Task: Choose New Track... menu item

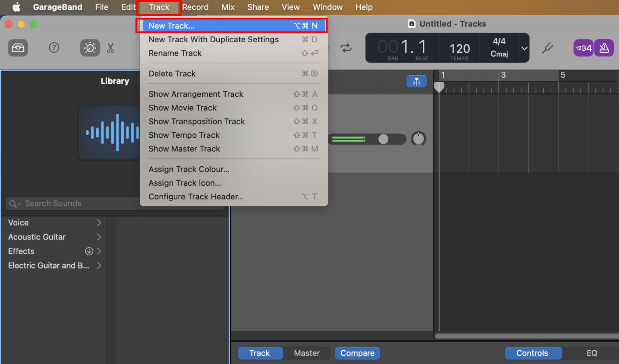Action: point(234,26)
